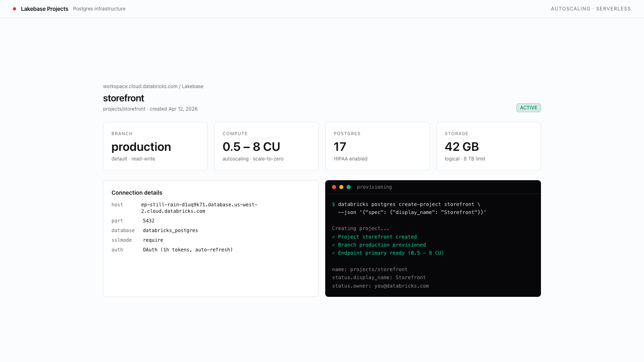
Task: Click the autoscaling · scale-to-zero caption
Action: [253, 159]
